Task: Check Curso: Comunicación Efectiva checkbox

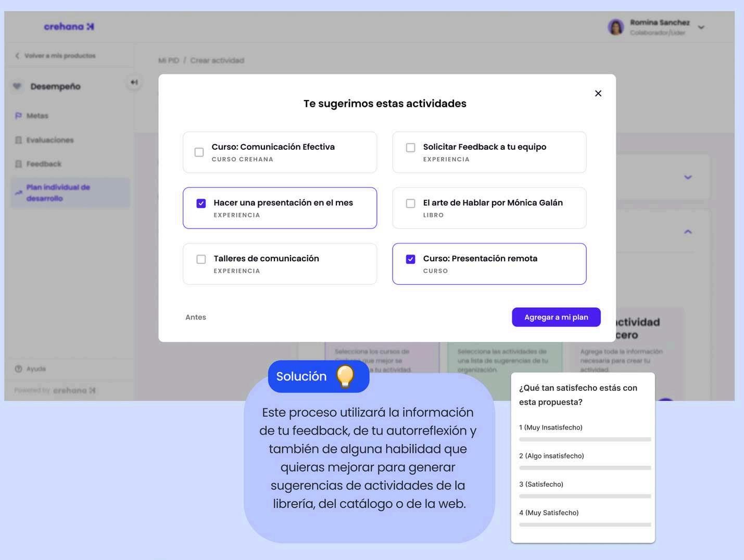Action: (199, 152)
